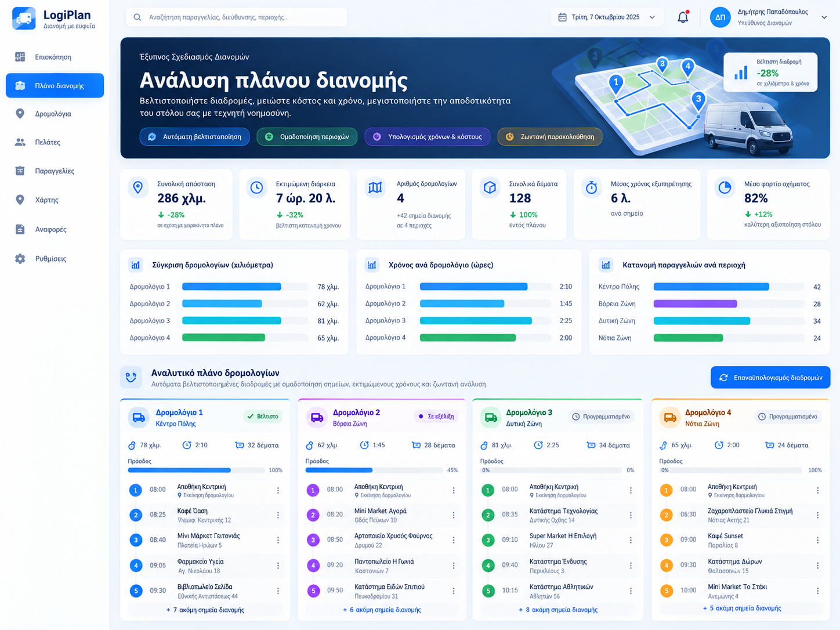Screen dimensions: 840x630
Task: Click the Δρομολόγιο 1 truck icon
Action: click(139, 418)
